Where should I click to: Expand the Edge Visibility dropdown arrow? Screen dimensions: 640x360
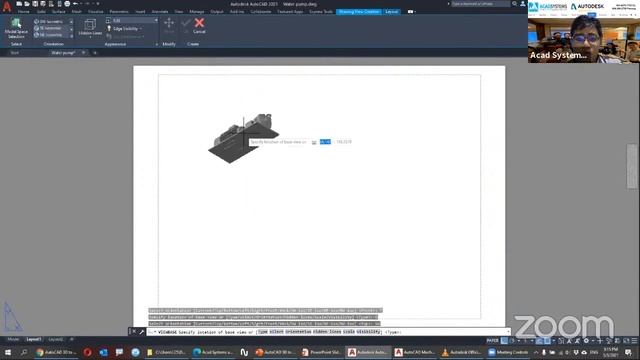pyautogui.click(x=141, y=29)
